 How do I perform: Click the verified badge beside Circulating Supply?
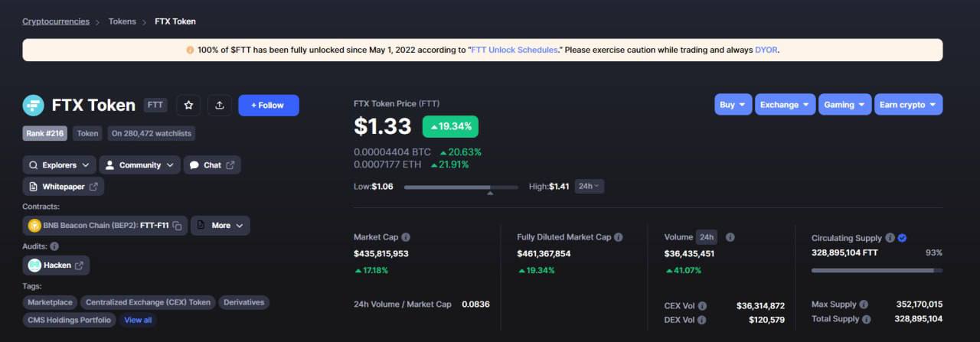click(x=902, y=238)
